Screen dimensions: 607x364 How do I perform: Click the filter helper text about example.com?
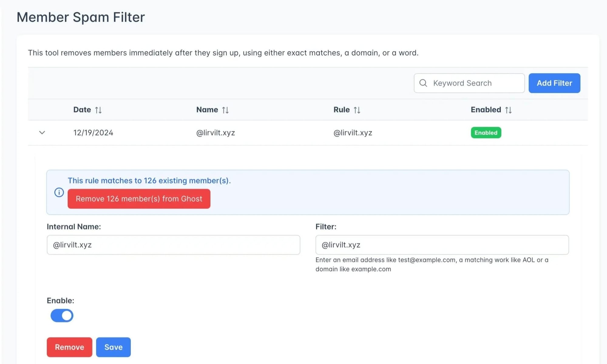click(432, 265)
